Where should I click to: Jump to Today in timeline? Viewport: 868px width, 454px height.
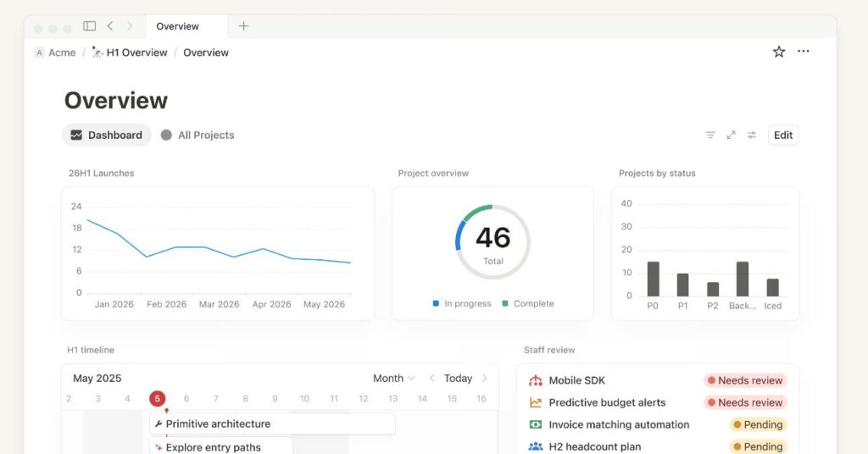458,379
